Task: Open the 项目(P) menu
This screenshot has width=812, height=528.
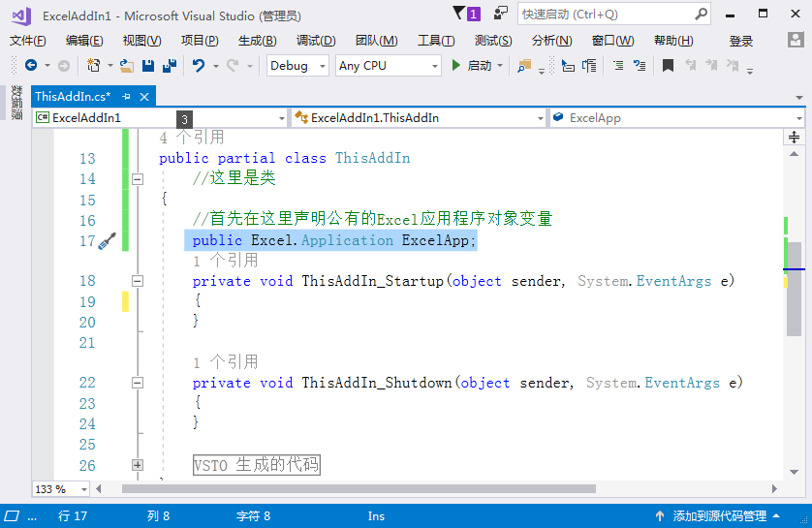Action: (x=200, y=41)
